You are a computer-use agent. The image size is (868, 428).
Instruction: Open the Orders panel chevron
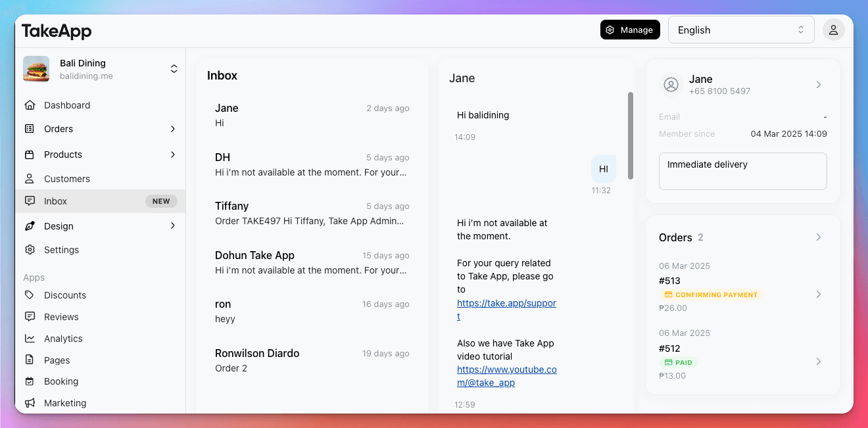tap(819, 237)
